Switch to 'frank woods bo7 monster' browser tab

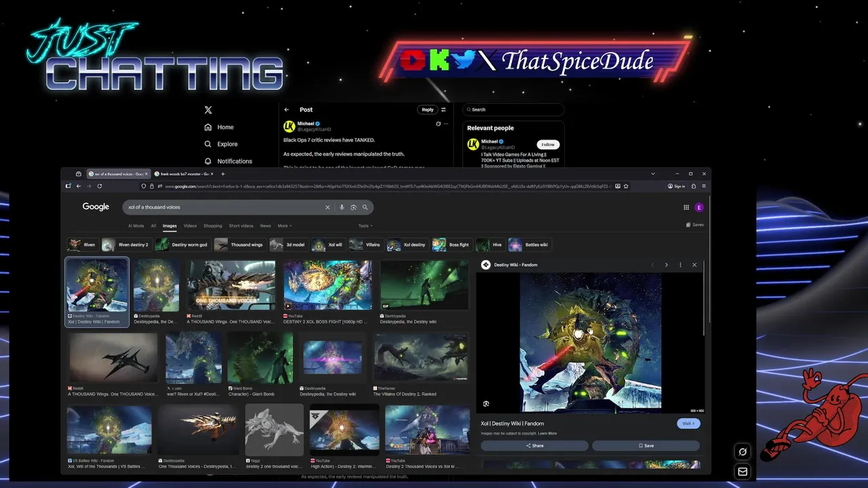(182, 174)
